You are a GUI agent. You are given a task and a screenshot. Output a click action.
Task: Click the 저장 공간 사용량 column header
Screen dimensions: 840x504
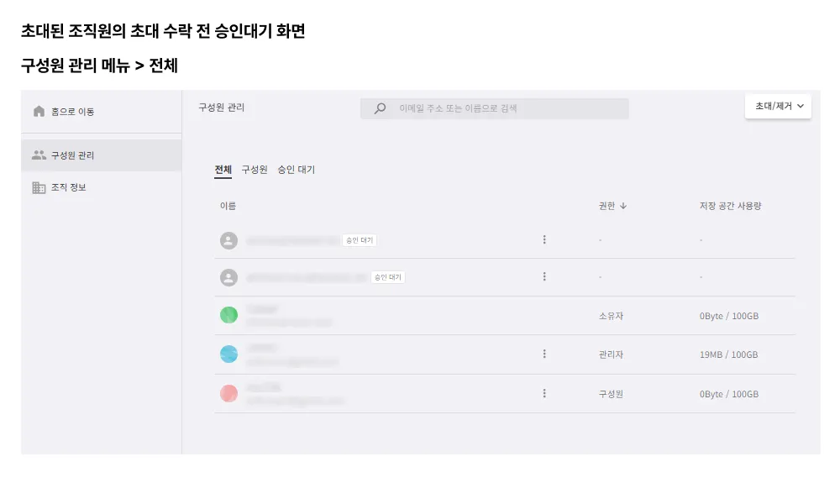[730, 206]
